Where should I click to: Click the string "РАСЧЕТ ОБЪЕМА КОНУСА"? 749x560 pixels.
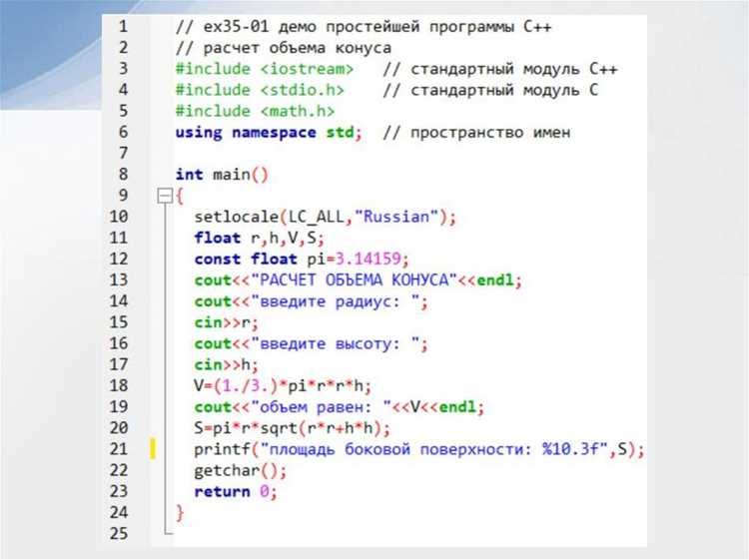[353, 280]
